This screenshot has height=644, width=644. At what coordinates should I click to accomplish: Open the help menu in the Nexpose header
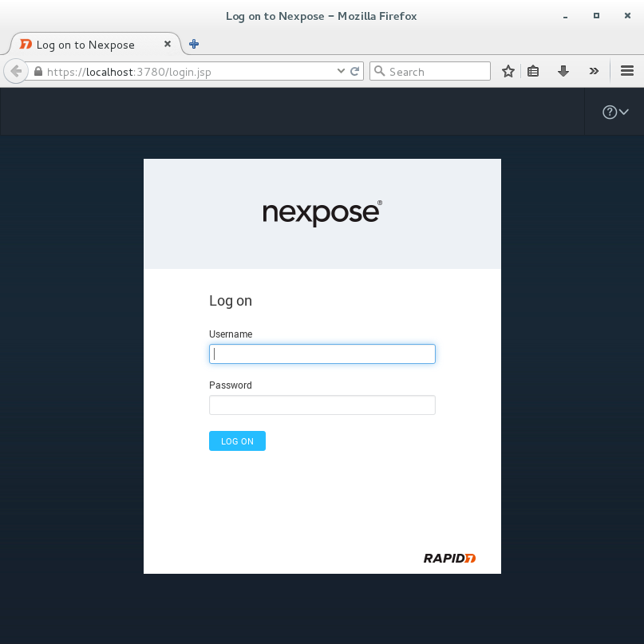point(615,112)
